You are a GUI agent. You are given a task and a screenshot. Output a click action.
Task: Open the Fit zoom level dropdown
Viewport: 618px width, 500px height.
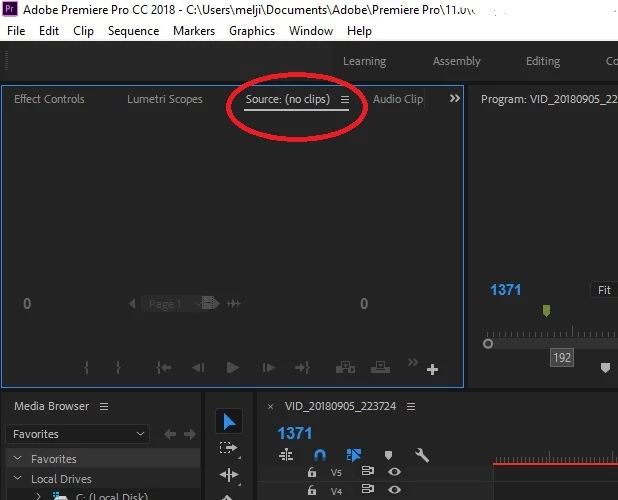pyautogui.click(x=604, y=290)
